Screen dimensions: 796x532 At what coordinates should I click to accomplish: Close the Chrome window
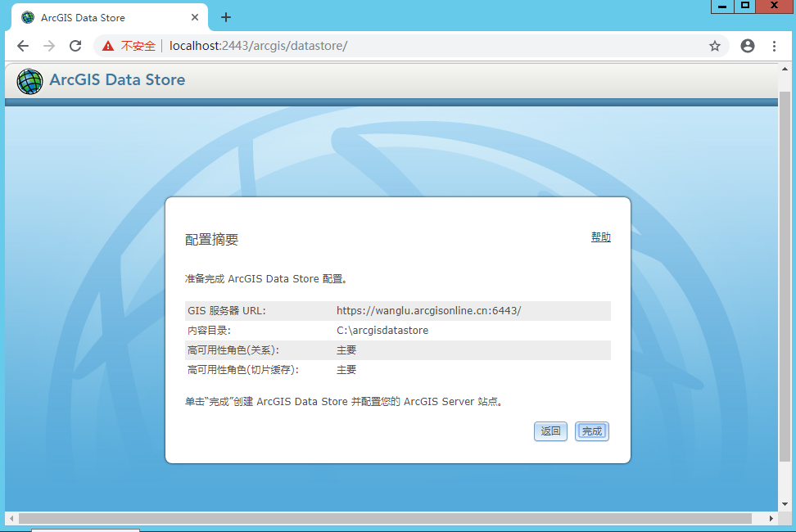(x=776, y=7)
